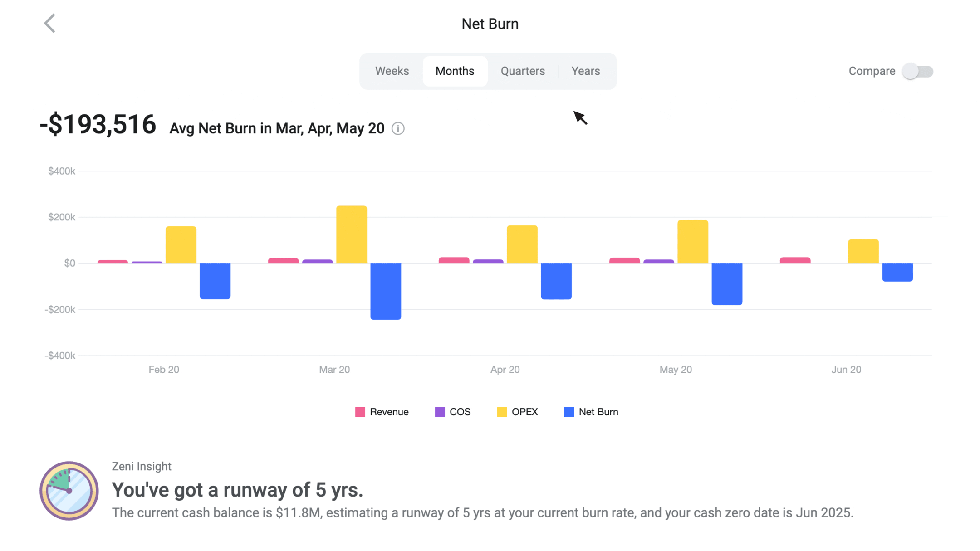Select the Months tab
The image size is (980, 551).
455,71
